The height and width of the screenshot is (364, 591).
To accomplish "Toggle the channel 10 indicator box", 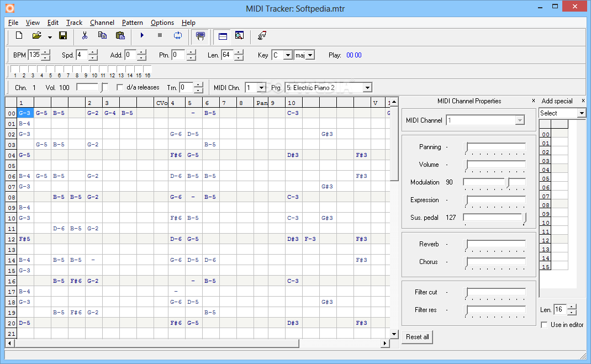I will point(94,68).
